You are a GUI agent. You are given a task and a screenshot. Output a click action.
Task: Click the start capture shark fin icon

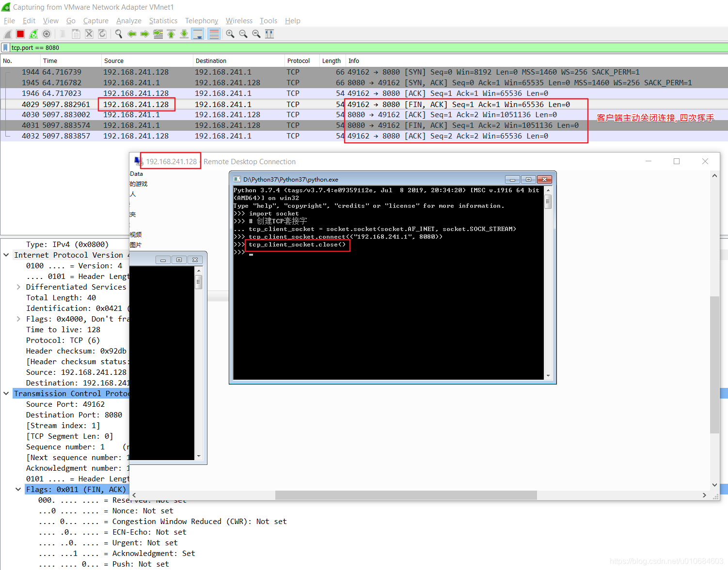pos(7,34)
